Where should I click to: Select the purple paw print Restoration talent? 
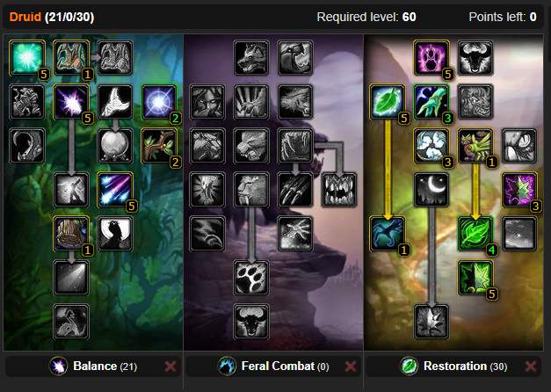coord(431,58)
